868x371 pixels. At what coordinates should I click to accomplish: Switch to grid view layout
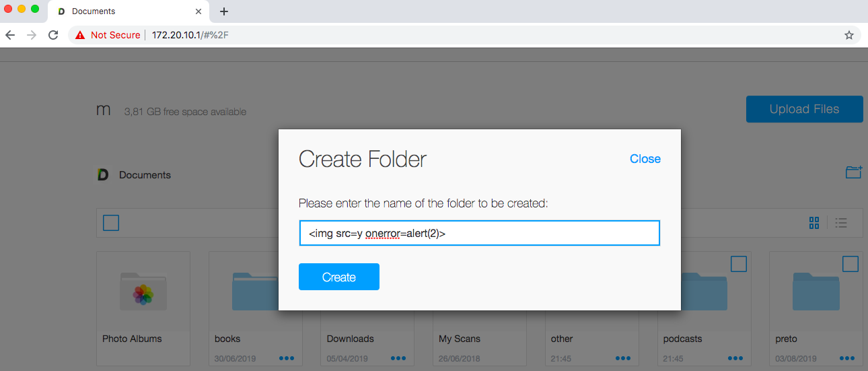point(814,223)
